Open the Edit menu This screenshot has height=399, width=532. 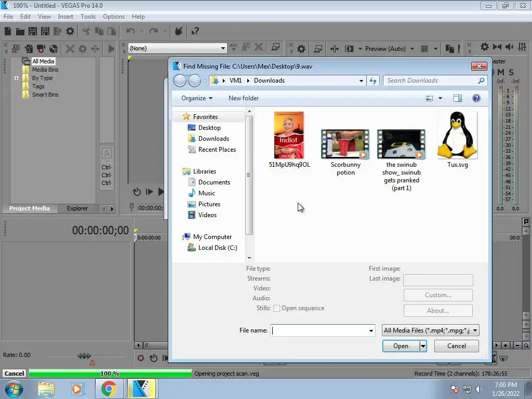(25, 17)
